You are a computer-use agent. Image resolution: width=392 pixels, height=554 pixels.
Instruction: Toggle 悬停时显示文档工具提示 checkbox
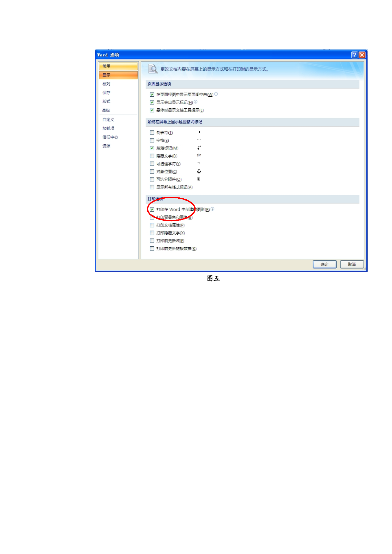coord(152,110)
